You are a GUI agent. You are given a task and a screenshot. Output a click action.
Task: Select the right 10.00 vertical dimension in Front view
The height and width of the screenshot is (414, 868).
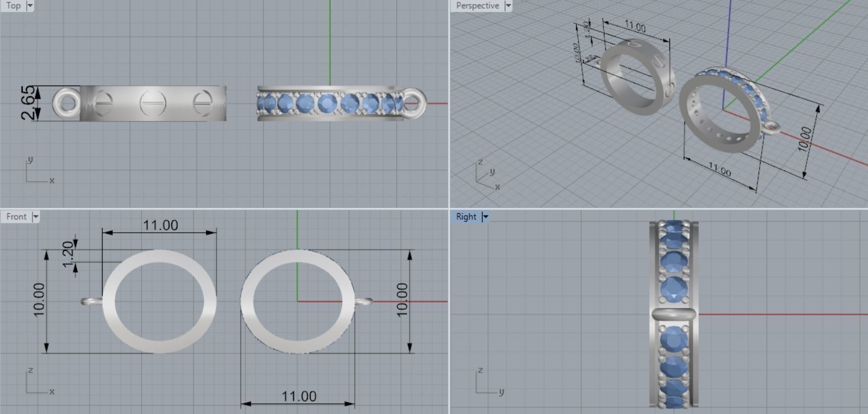coord(402,300)
